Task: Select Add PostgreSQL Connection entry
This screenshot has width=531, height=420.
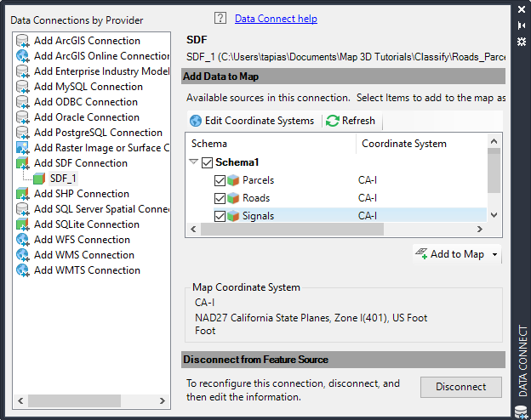Action: coord(98,133)
